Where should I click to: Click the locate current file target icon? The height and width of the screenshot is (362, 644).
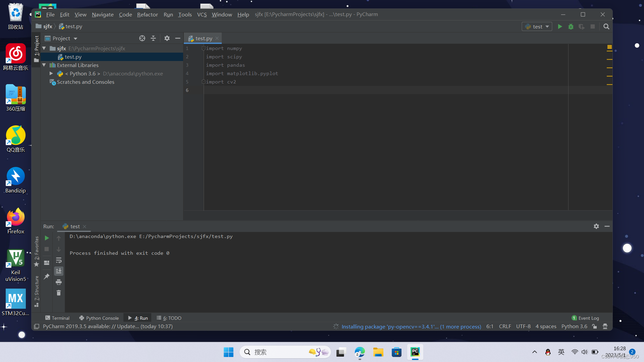142,38
